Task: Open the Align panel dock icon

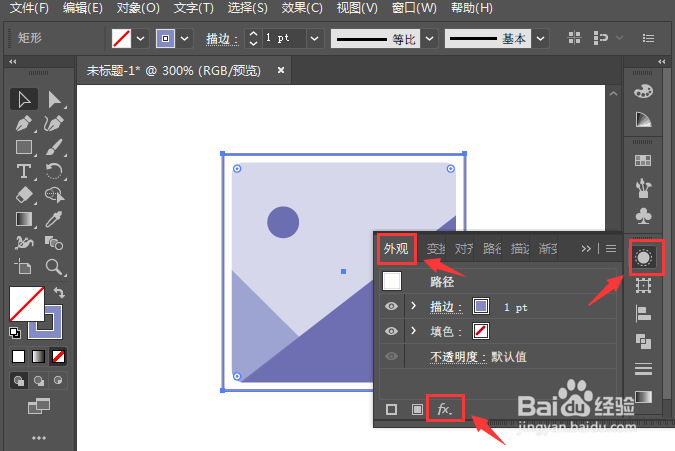Action: pyautogui.click(x=643, y=313)
